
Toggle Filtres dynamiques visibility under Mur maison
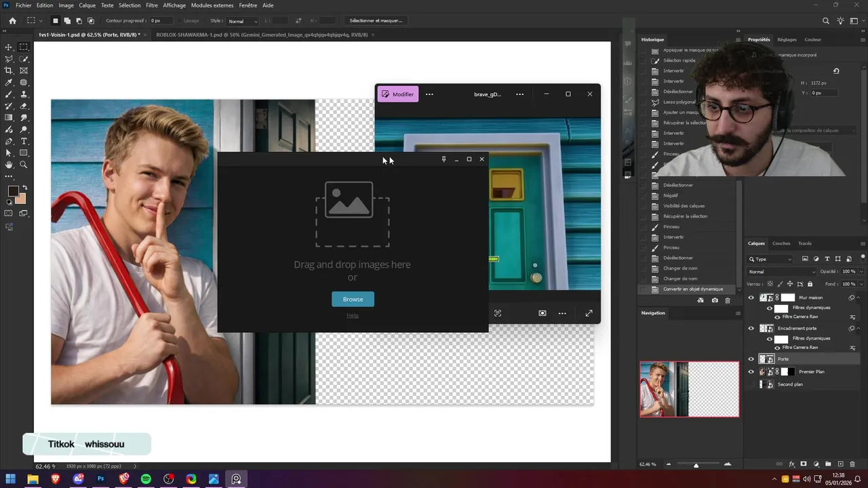(770, 308)
